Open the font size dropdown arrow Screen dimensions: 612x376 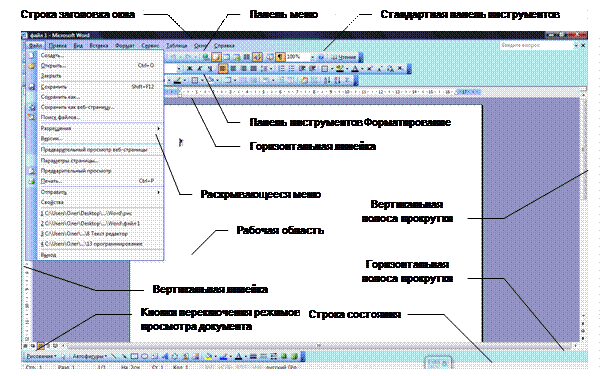point(179,69)
